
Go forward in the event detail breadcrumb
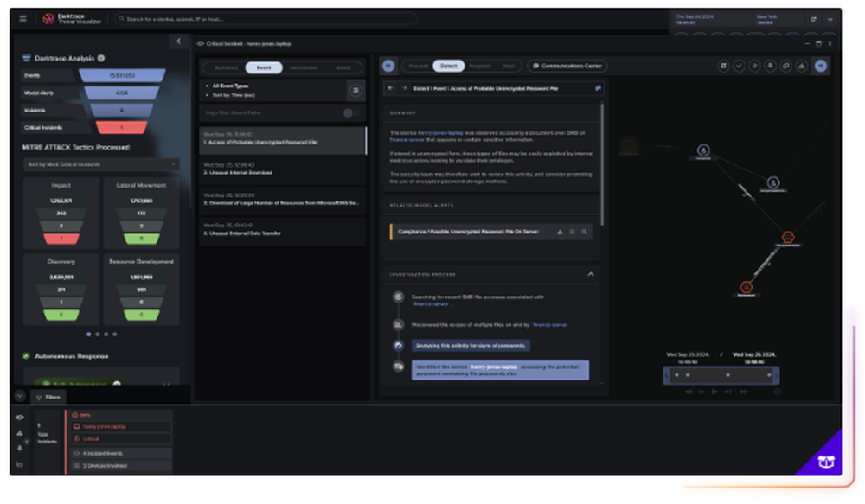[x=404, y=88]
